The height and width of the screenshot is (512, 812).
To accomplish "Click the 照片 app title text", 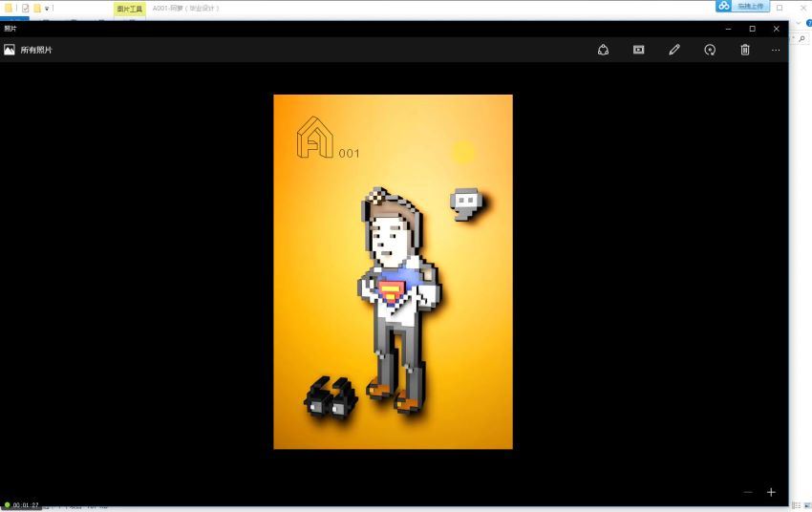I will tap(10, 29).
